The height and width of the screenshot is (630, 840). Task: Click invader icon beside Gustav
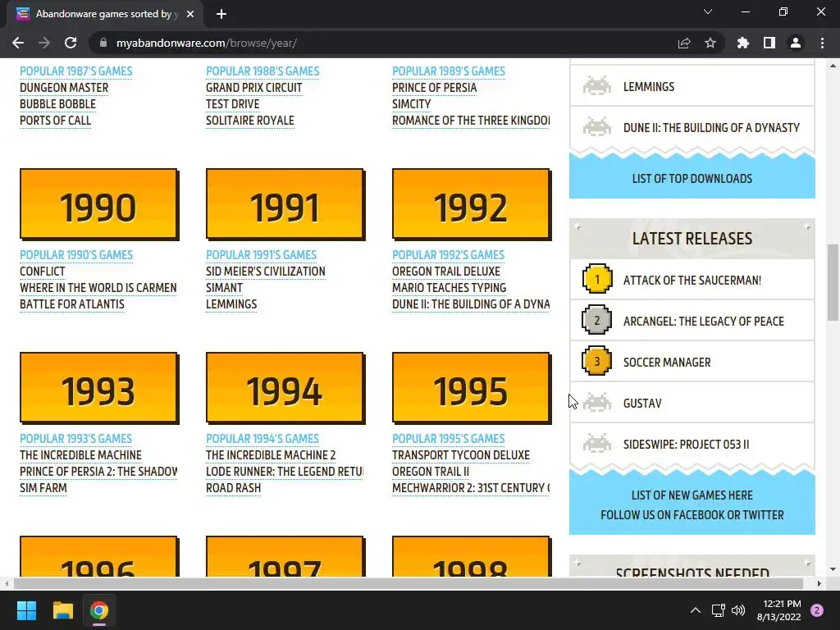click(597, 403)
